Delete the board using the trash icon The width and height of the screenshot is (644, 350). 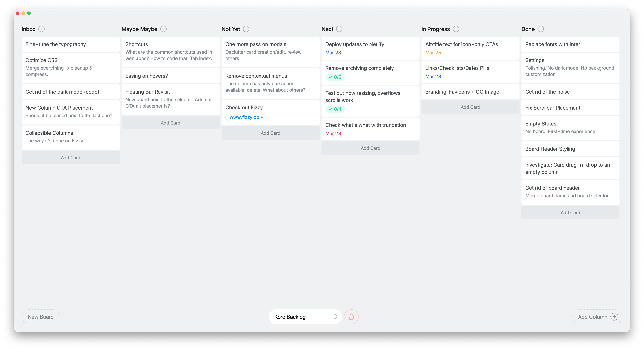click(351, 317)
